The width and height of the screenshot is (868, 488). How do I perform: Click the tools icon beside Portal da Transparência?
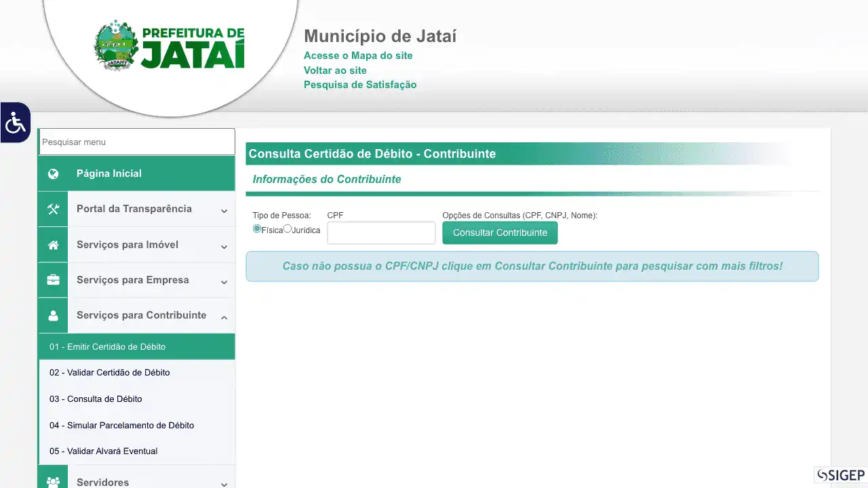point(53,209)
